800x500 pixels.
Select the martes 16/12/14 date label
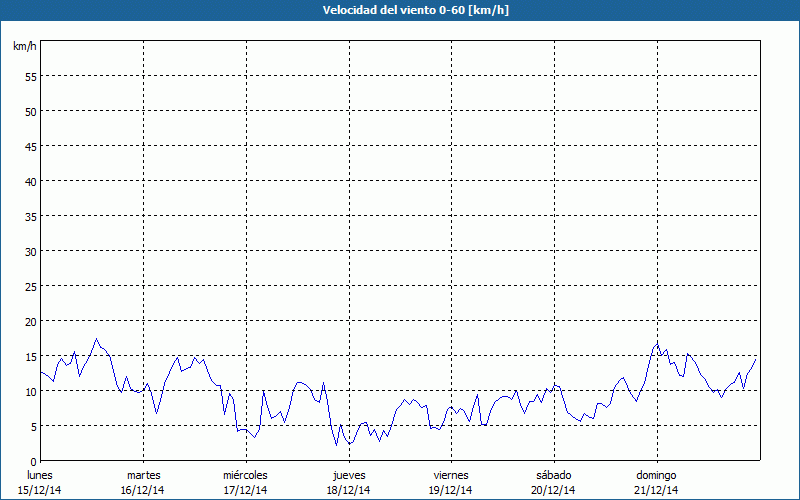[143, 482]
